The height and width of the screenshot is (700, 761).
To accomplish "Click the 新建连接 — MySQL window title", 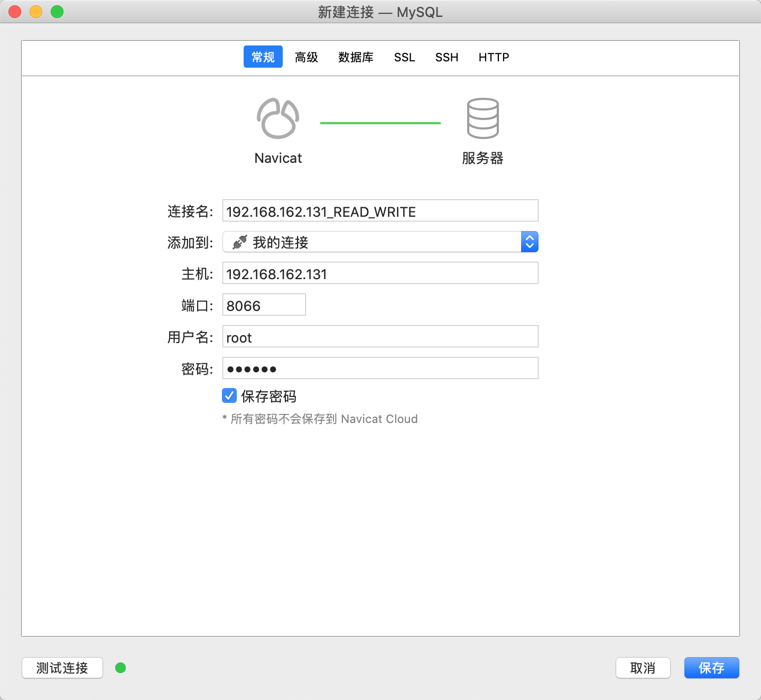I will [x=380, y=12].
